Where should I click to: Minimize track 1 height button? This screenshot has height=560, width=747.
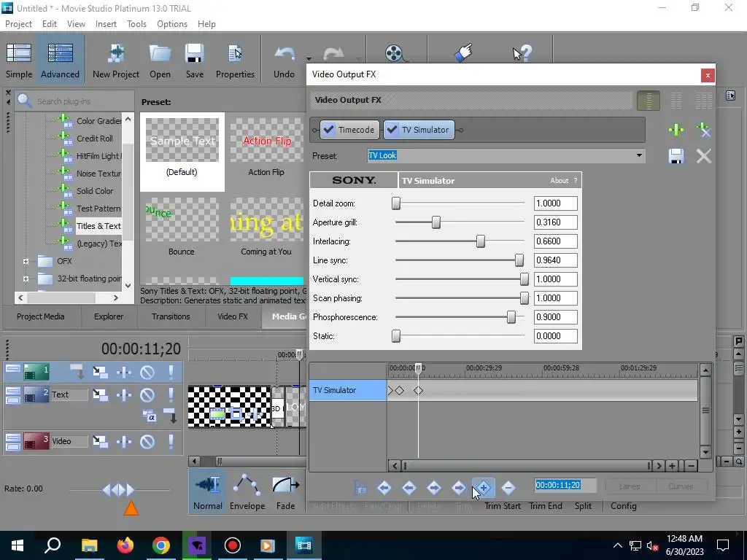(13, 368)
